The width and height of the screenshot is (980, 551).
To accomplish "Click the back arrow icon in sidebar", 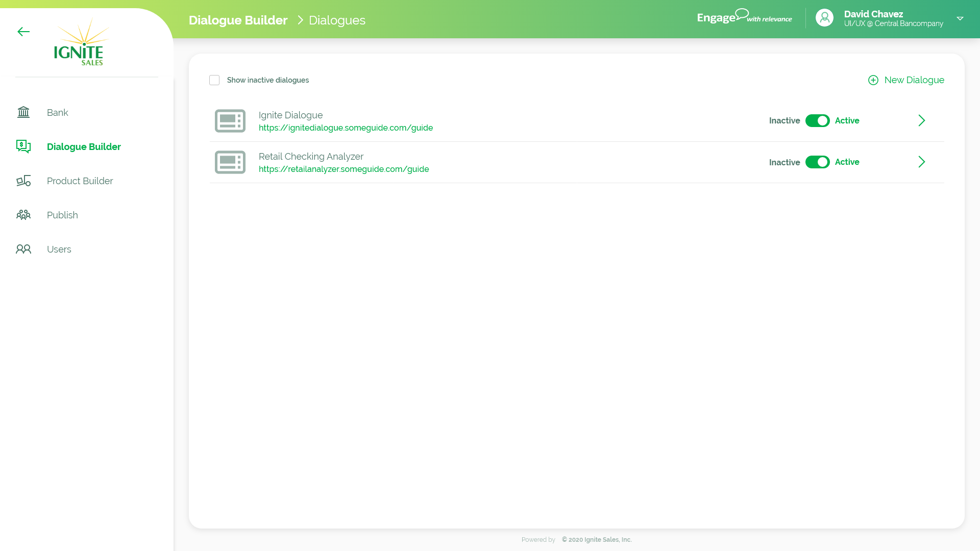I will click(23, 32).
